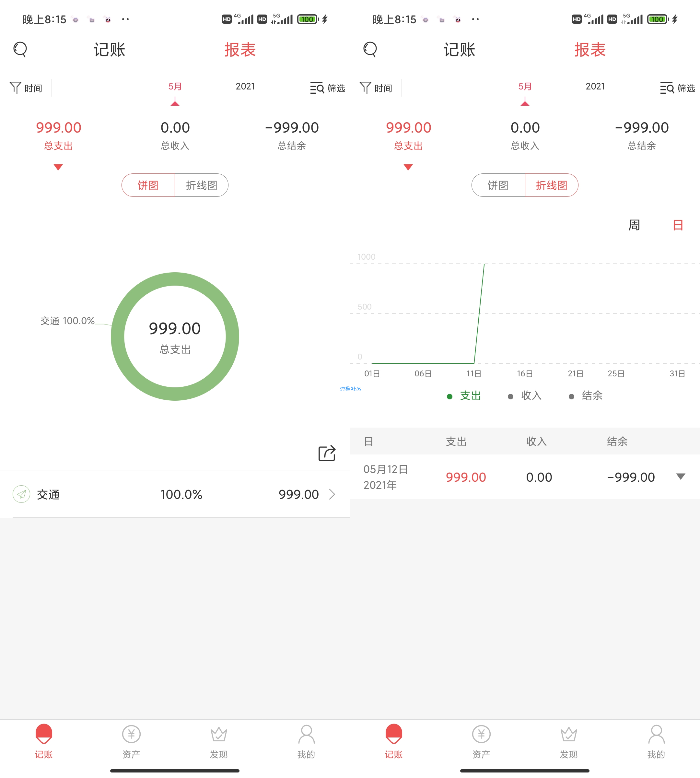700x778 pixels.
Task: Select 总支出 summary on left screen
Action: (x=58, y=135)
